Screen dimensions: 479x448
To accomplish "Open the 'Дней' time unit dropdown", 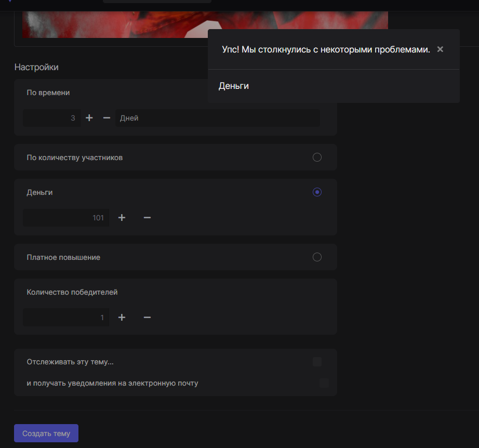I will click(217, 118).
